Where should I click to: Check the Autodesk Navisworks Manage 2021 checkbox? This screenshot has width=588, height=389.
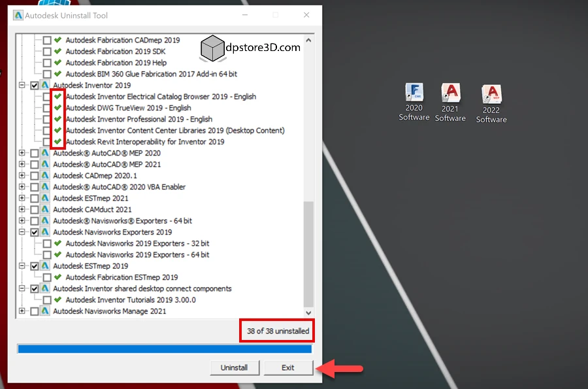point(35,311)
